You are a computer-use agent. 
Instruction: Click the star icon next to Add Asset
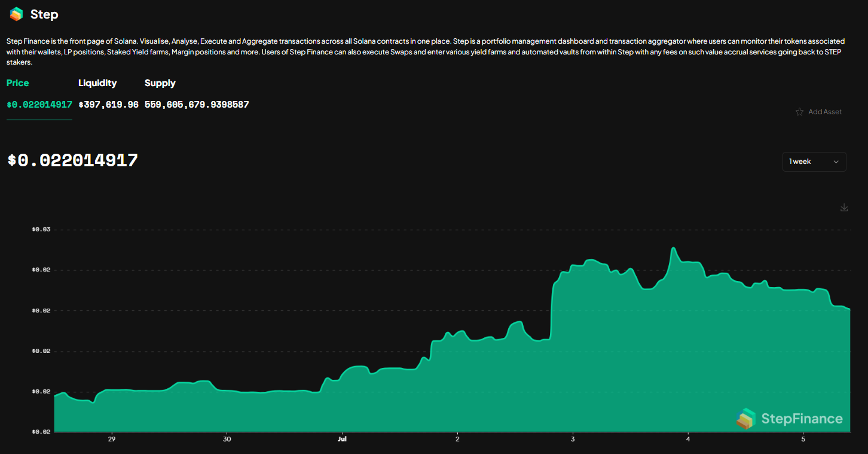coord(800,111)
